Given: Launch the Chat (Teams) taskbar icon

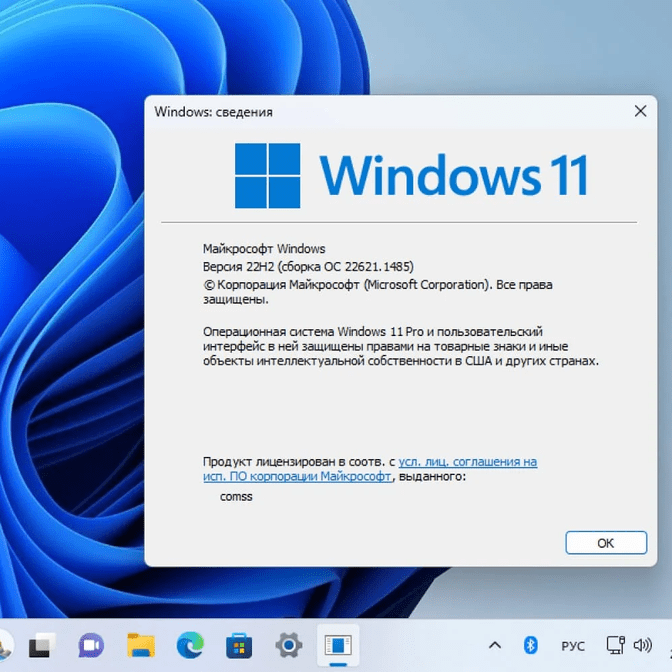Looking at the screenshot, I should (91, 645).
